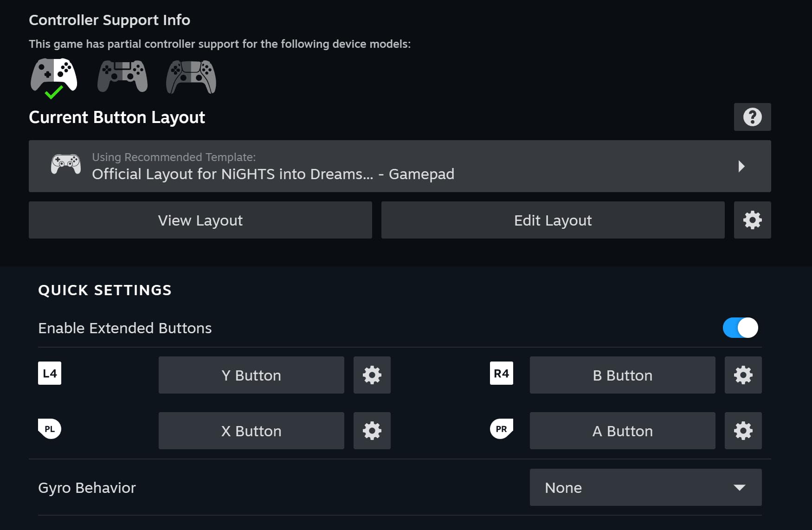Click the View Layout button
This screenshot has height=530, width=812.
tap(200, 220)
